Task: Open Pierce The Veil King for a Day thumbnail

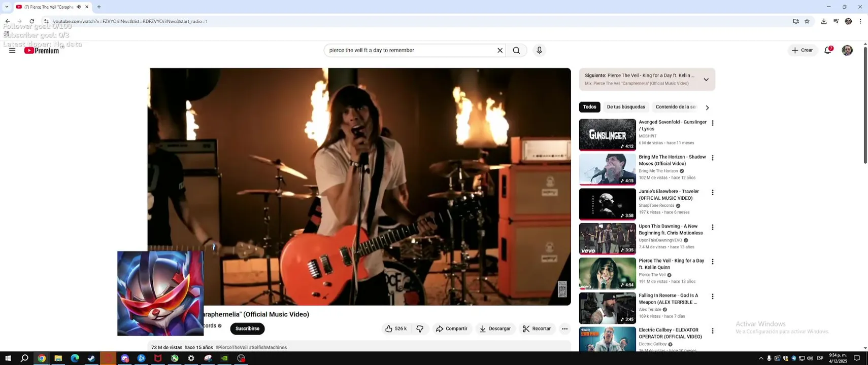Action: point(607,273)
